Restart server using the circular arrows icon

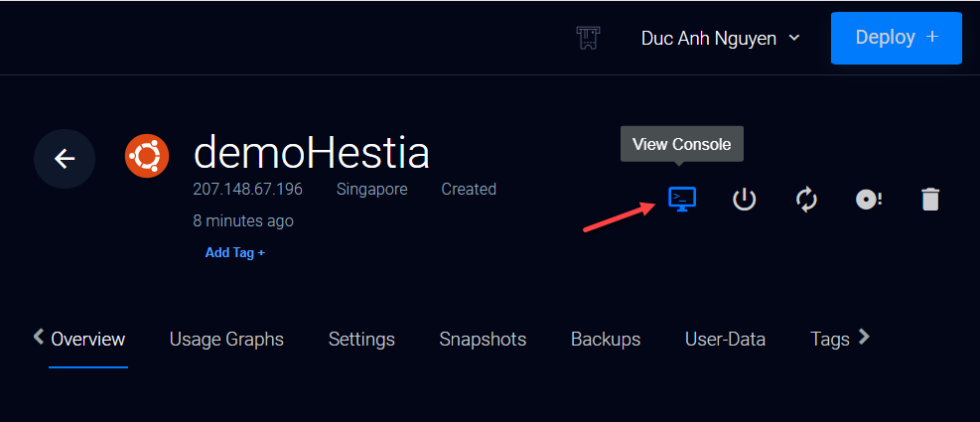coord(806,200)
